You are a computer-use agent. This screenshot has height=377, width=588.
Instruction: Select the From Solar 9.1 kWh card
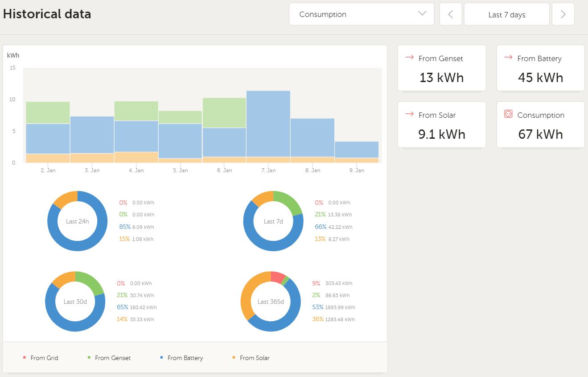442,124
